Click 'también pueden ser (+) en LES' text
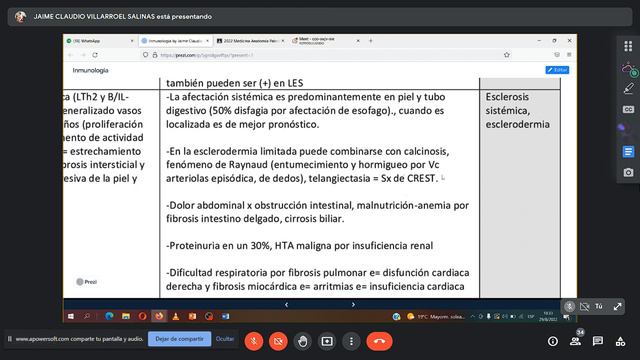Screen dimensions: 640x360 click(x=234, y=83)
